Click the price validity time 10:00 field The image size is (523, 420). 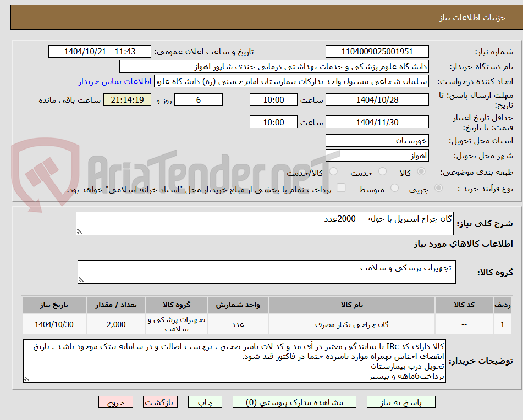273,122
